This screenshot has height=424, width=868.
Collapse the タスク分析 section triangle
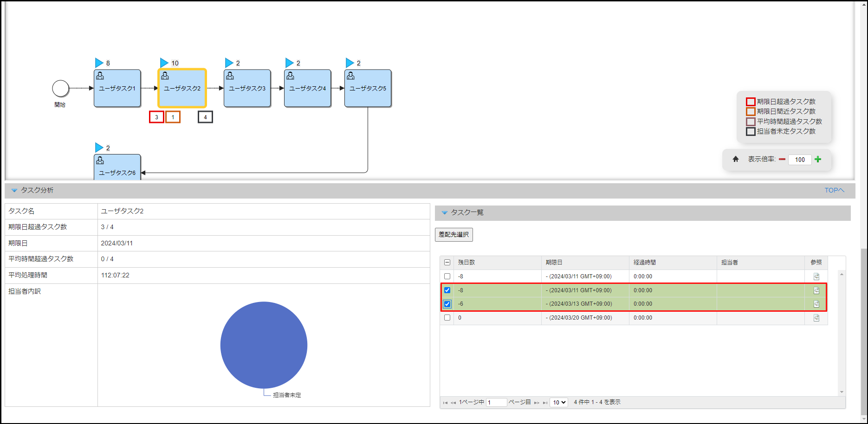point(14,190)
